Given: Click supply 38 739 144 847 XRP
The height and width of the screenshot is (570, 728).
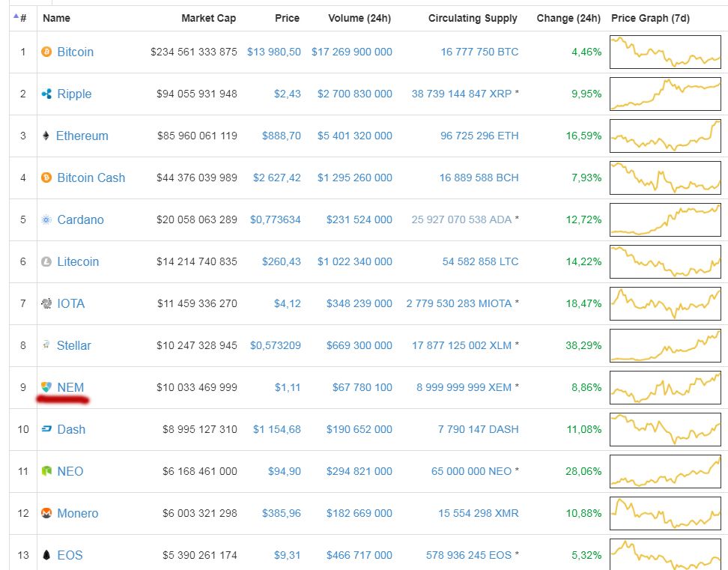Looking at the screenshot, I should [x=461, y=94].
